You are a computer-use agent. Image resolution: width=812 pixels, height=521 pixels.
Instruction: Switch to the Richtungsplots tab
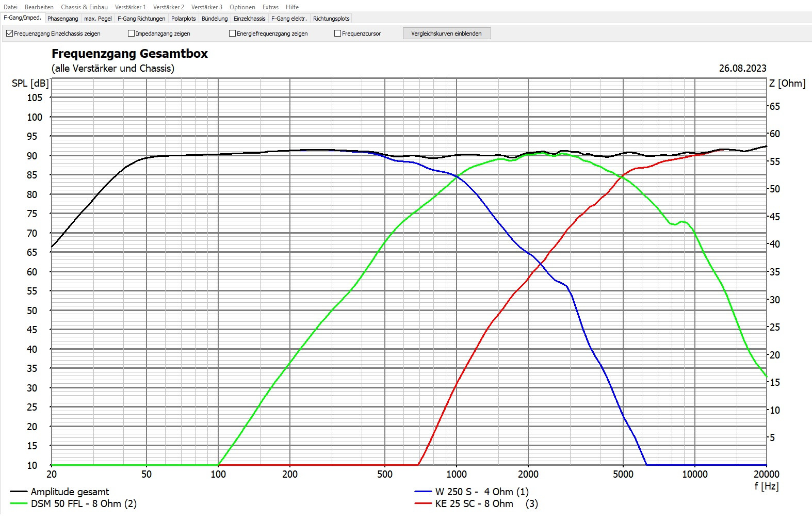point(331,19)
